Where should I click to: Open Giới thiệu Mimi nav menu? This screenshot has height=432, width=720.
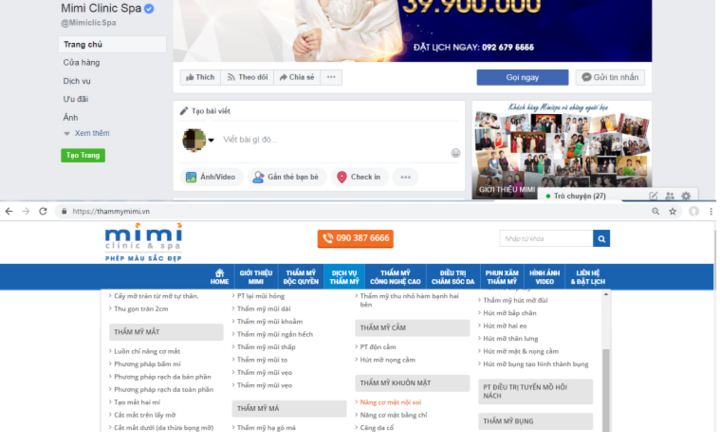(256, 277)
